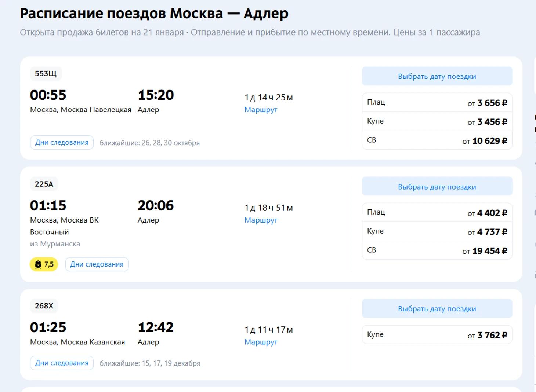The image size is (536, 392).
Task: Choose travel date for train 268Х
Action: pyautogui.click(x=437, y=309)
